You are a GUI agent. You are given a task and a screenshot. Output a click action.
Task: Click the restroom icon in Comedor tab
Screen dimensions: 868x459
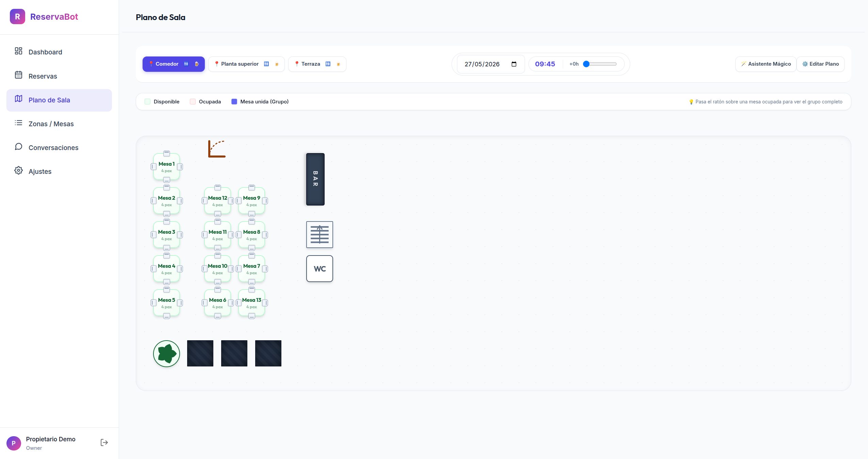[x=186, y=64]
